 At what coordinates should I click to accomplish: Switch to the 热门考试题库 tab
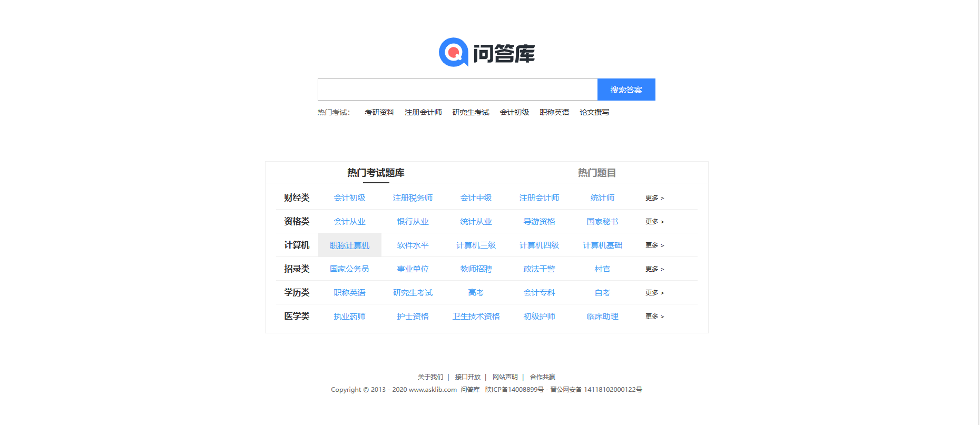pyautogui.click(x=376, y=173)
